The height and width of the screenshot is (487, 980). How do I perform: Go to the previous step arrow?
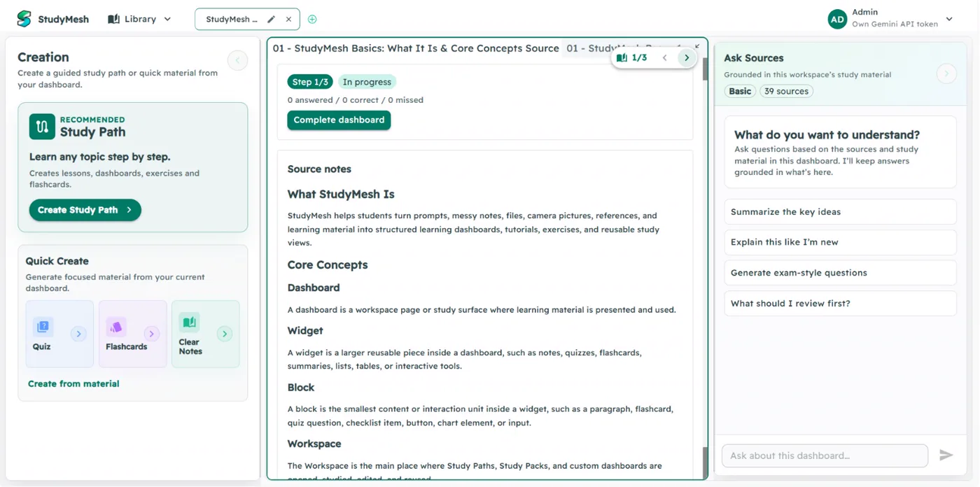(x=665, y=58)
